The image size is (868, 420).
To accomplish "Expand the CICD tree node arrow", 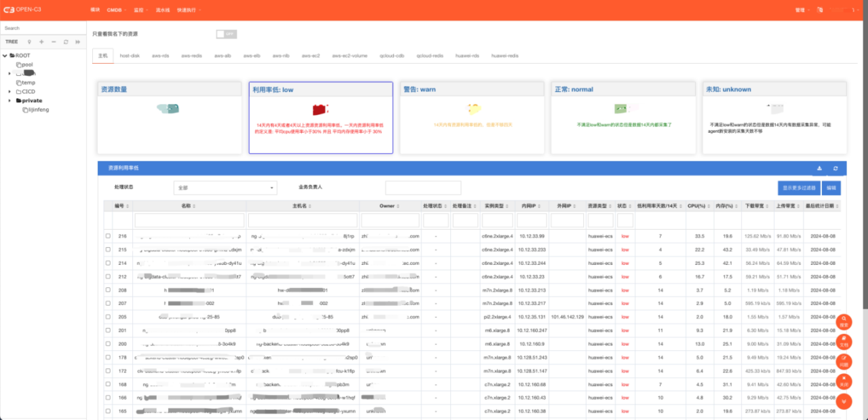I will point(9,91).
